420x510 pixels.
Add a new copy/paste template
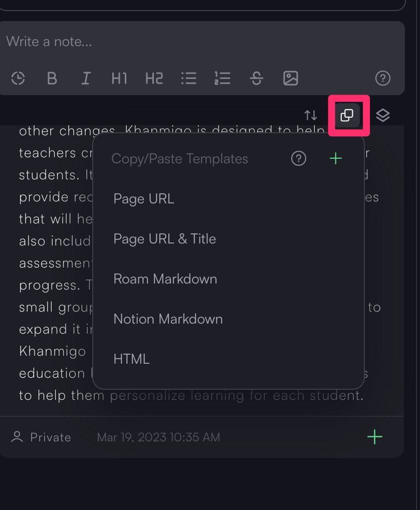(x=336, y=159)
